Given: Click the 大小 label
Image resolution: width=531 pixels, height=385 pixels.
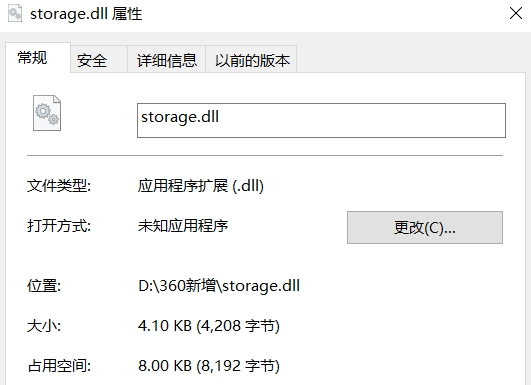Looking at the screenshot, I should click(x=44, y=326).
